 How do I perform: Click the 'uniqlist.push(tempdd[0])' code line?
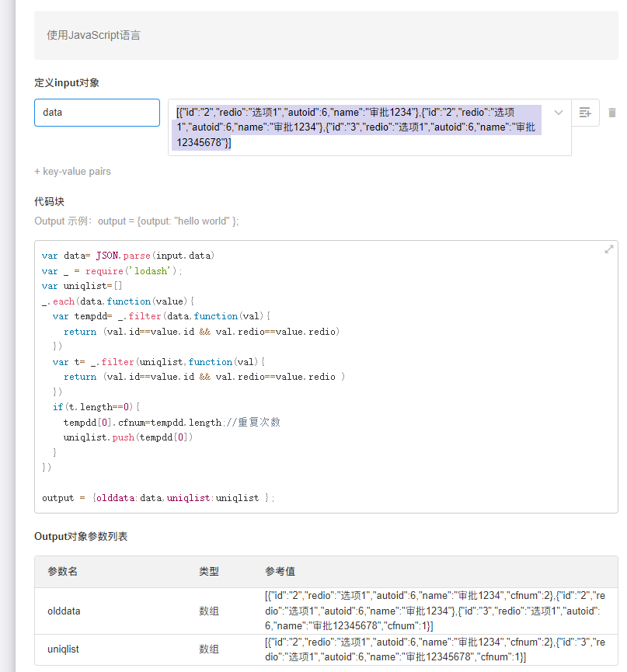128,437
